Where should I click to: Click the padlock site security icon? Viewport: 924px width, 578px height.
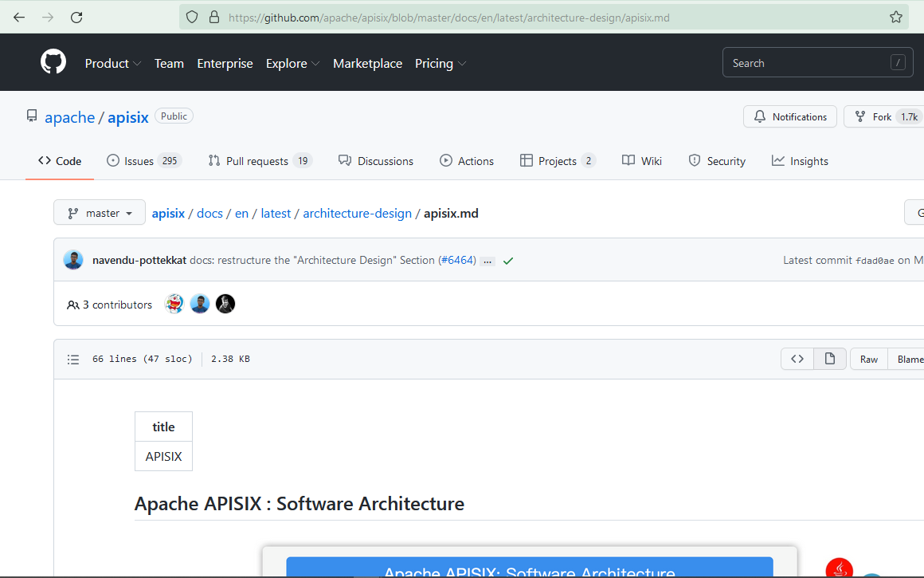coord(214,17)
